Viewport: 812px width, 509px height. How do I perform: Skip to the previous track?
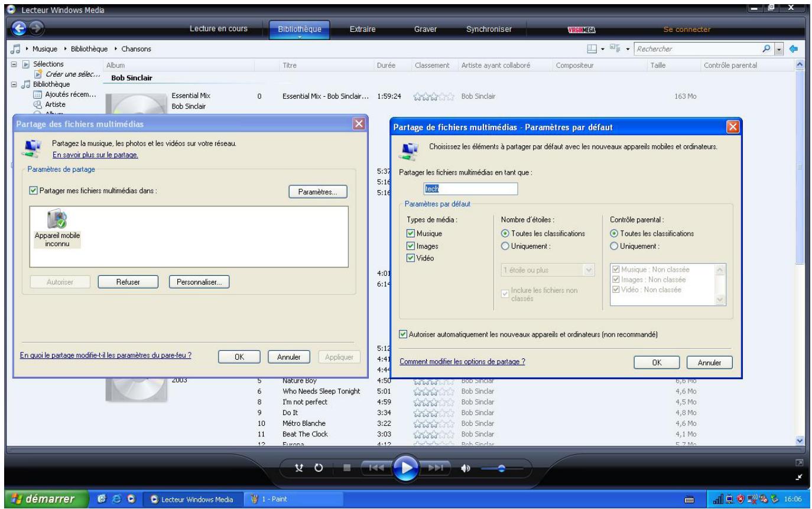click(376, 466)
